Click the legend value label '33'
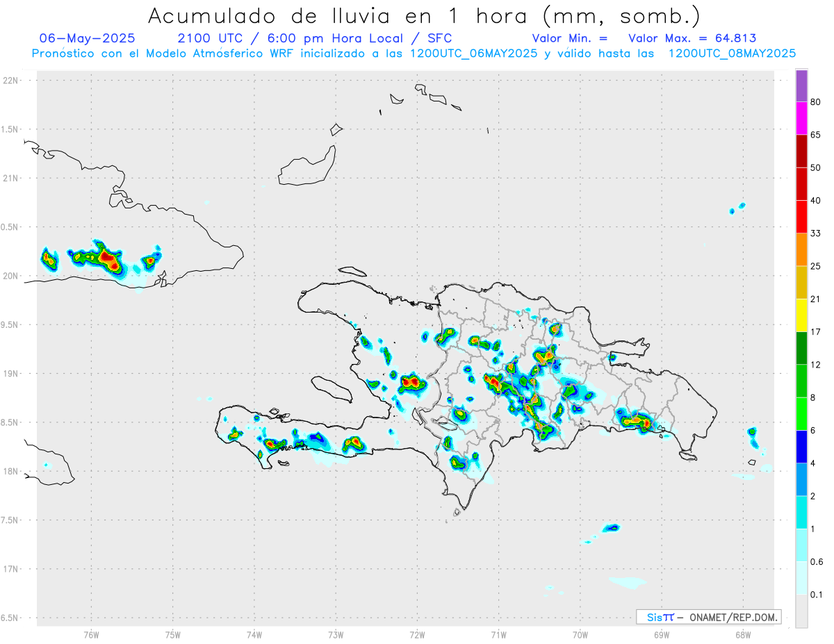834x644 pixels. tap(816, 233)
